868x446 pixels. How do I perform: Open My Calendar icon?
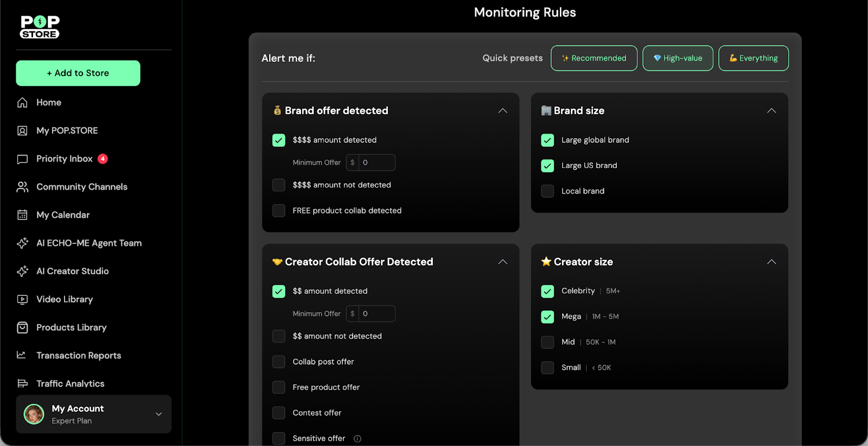[x=22, y=215]
